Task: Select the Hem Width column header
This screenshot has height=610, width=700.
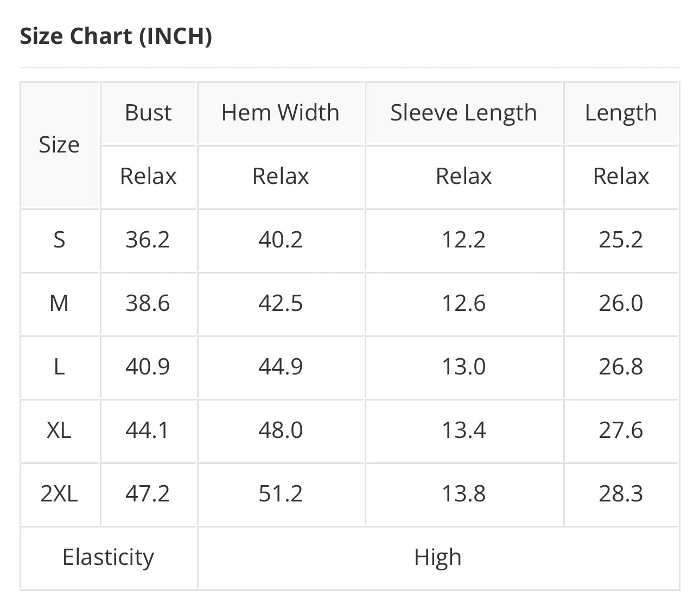Action: coord(281,113)
